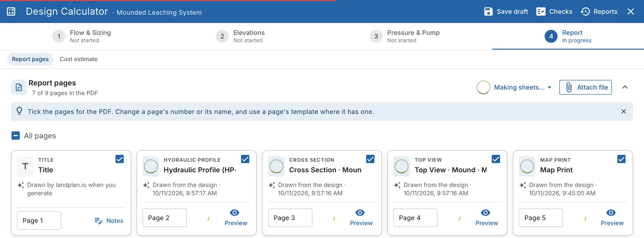Select step 4 Report tab

[568, 36]
